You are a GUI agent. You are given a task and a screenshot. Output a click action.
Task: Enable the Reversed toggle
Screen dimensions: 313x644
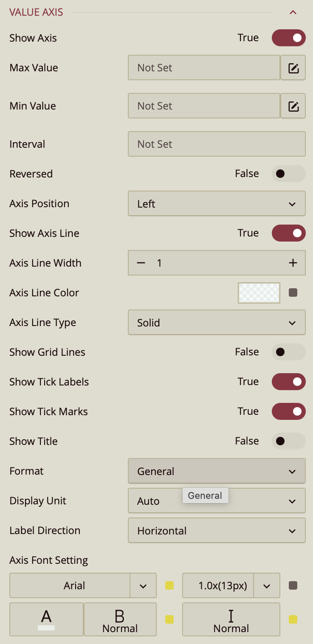[289, 174]
